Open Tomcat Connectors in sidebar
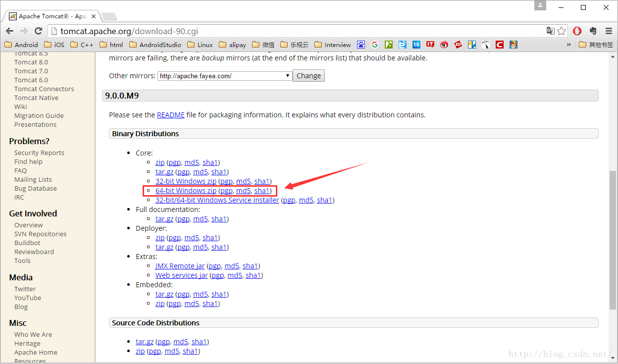 (44, 89)
